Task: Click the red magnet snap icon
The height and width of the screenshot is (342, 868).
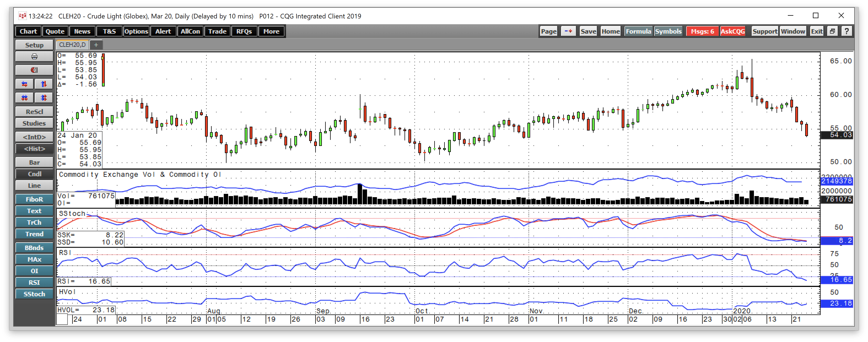Action: [x=34, y=70]
